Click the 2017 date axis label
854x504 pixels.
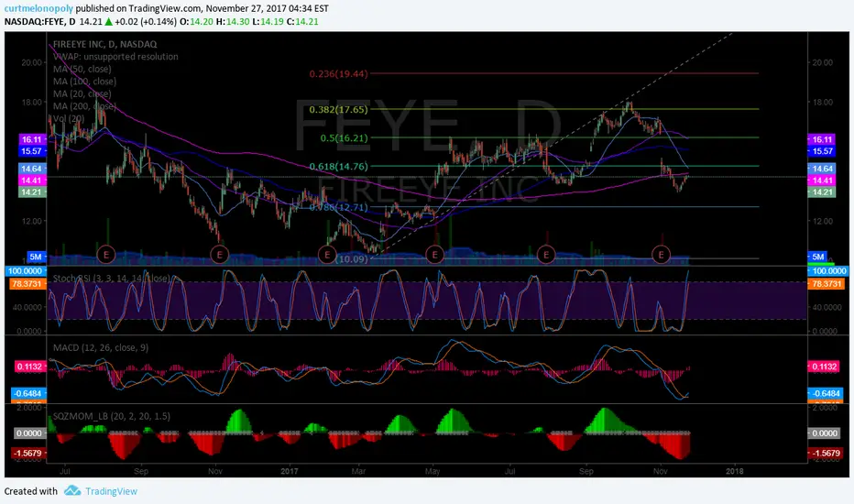click(x=290, y=471)
